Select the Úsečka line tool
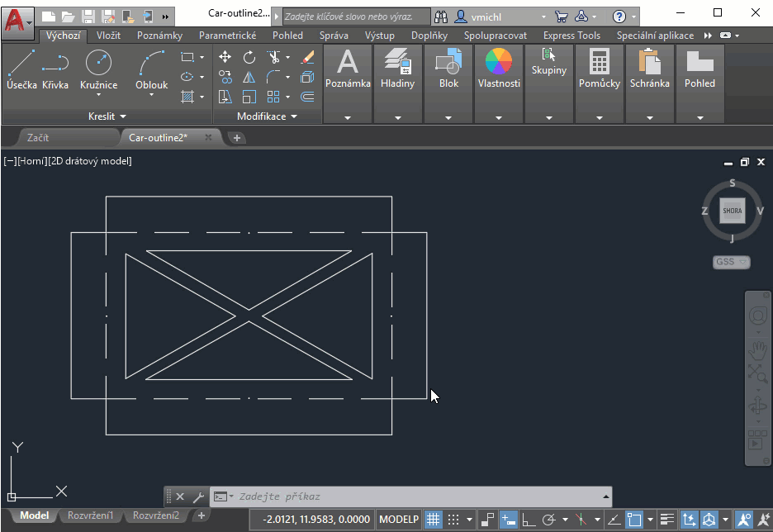 (x=21, y=69)
